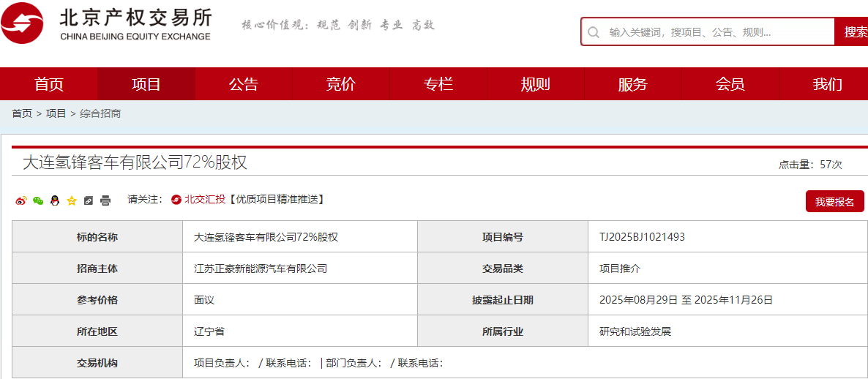Select 参考价格 header cell
The image size is (868, 379).
click(97, 301)
